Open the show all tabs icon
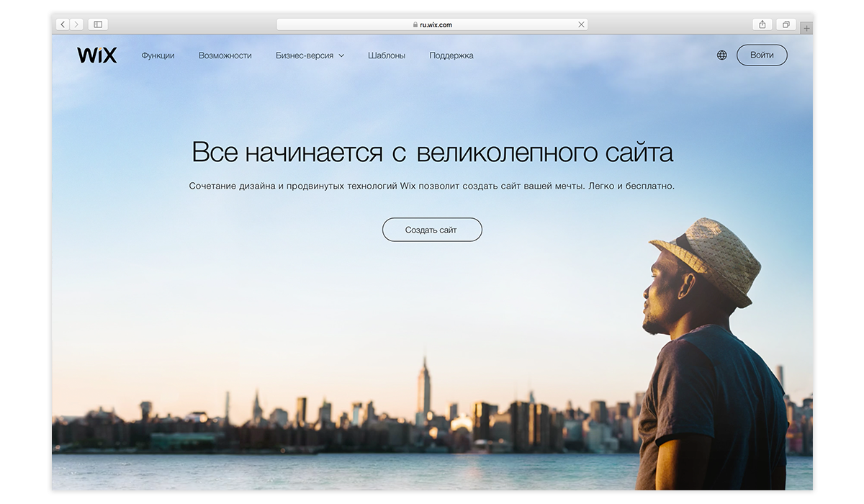This screenshot has height=504, width=864. click(786, 24)
